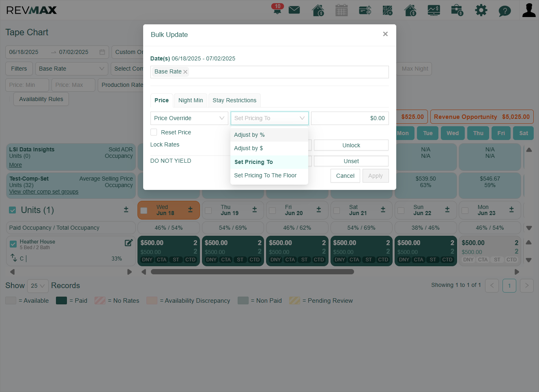Switch to the Stay Restrictions tab
This screenshot has height=392, width=539.
click(234, 100)
